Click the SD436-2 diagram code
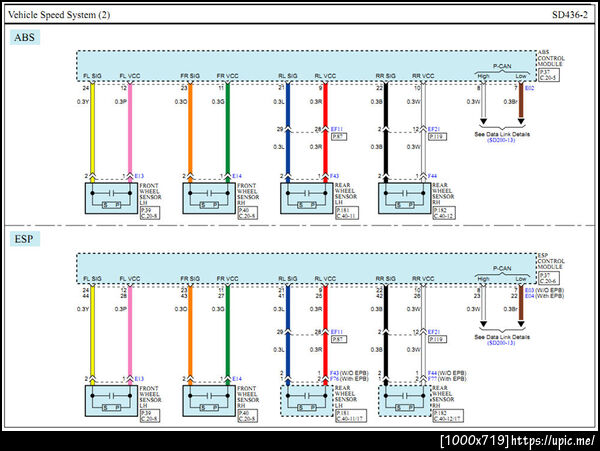This screenshot has height=451, width=600. click(x=569, y=15)
